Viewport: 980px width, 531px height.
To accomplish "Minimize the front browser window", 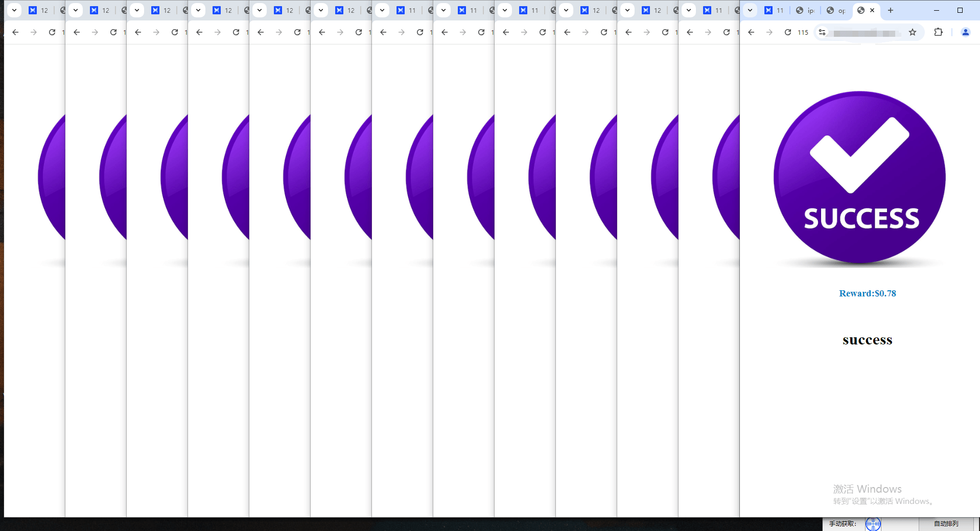I will [937, 10].
